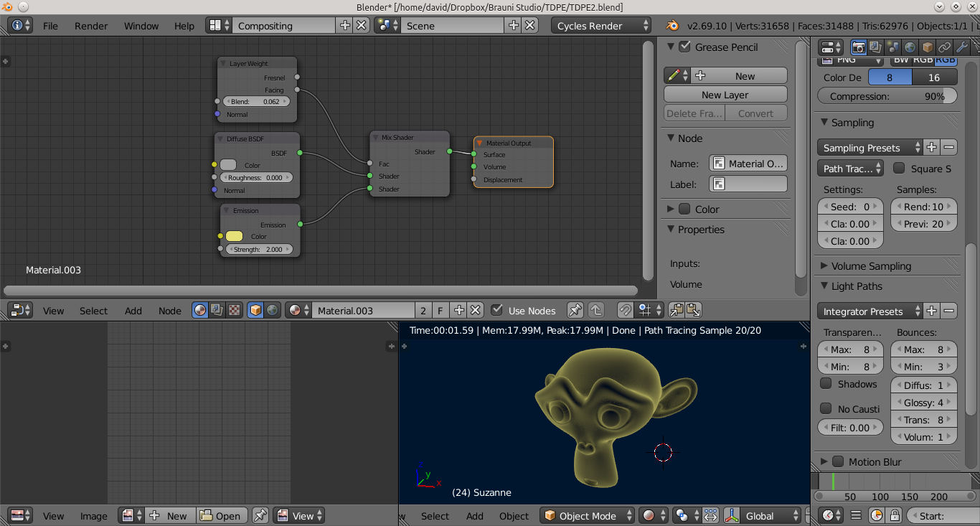Screen dimensions: 980x526
Task: Open the Sampling Presets dropdown
Action: point(870,147)
